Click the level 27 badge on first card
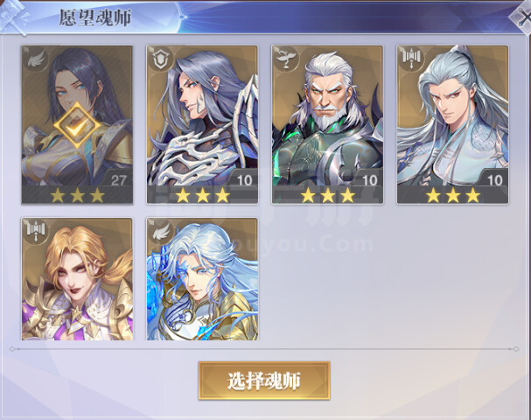 pos(118,180)
